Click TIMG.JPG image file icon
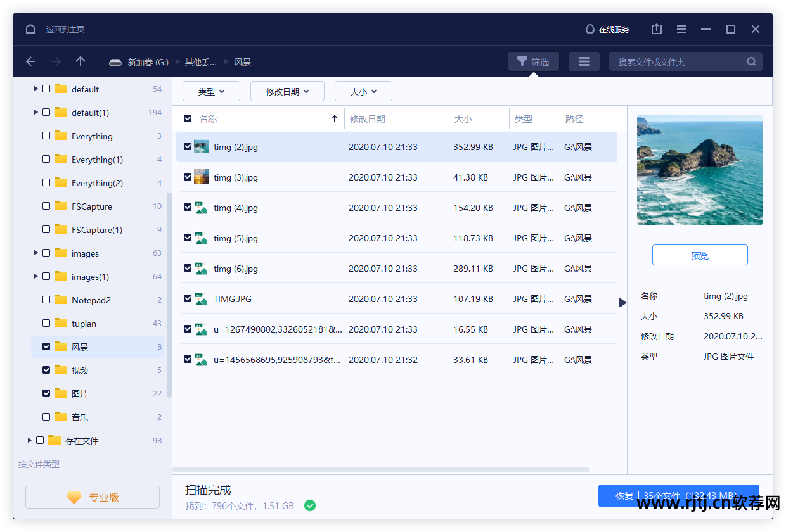The image size is (786, 532). click(201, 298)
